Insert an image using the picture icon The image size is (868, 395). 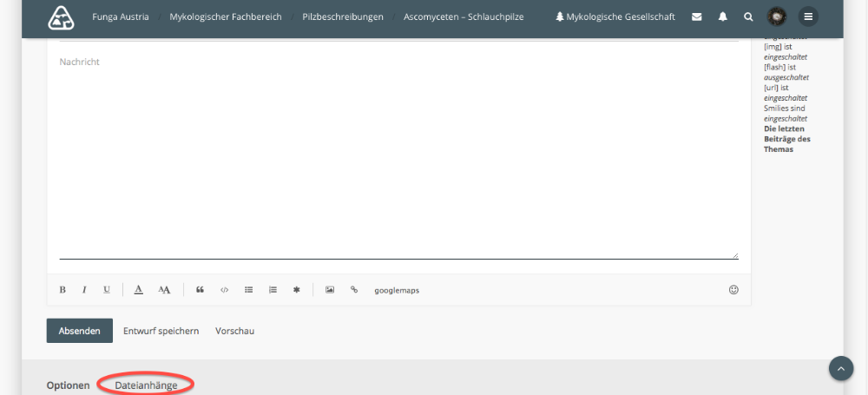330,290
